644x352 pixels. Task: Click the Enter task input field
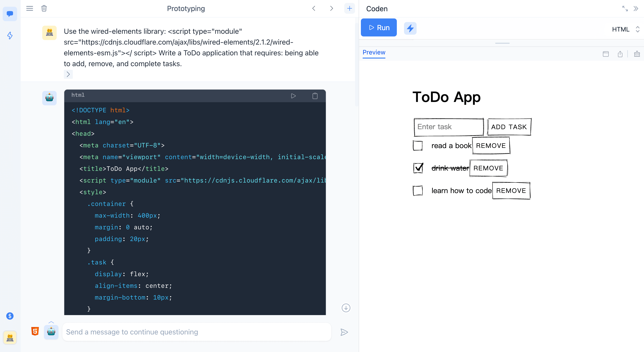(449, 127)
